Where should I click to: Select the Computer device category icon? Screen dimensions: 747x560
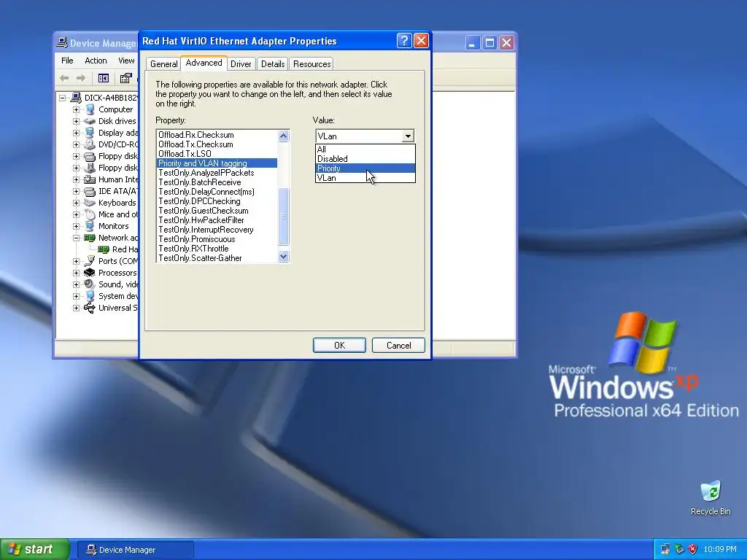point(90,109)
